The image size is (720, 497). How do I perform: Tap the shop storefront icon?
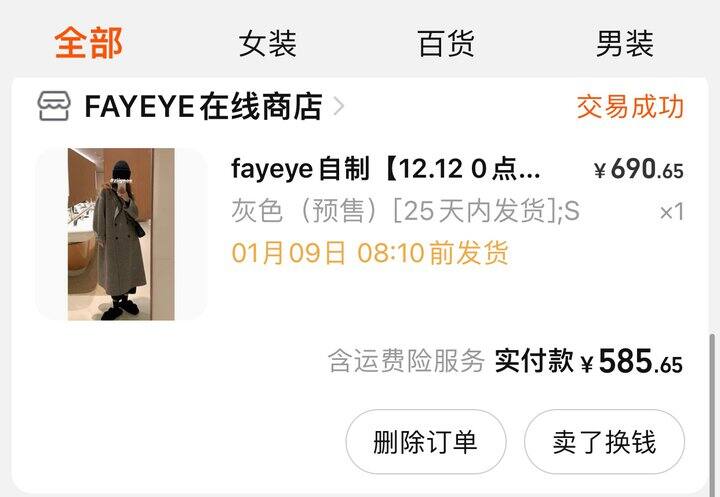click(54, 106)
